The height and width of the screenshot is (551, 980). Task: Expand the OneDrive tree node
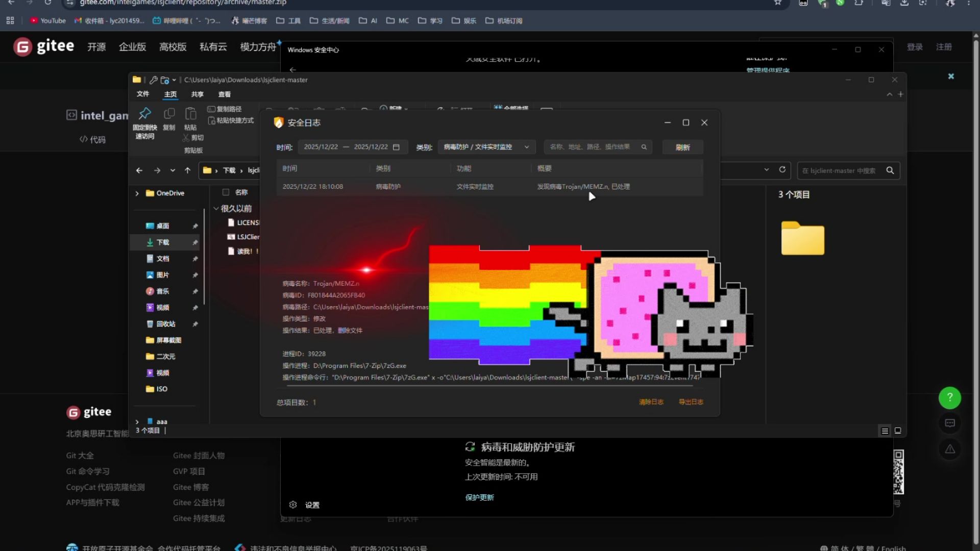(x=137, y=193)
